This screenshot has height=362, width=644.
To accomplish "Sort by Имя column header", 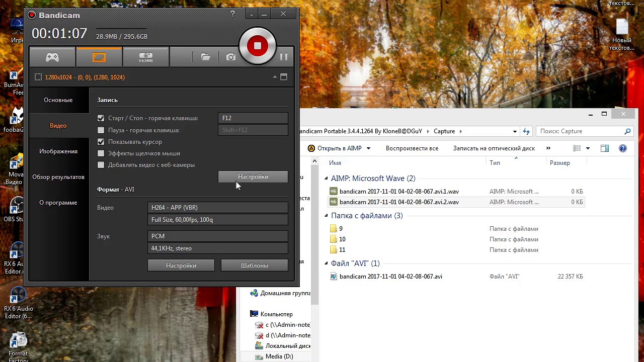I will point(335,163).
